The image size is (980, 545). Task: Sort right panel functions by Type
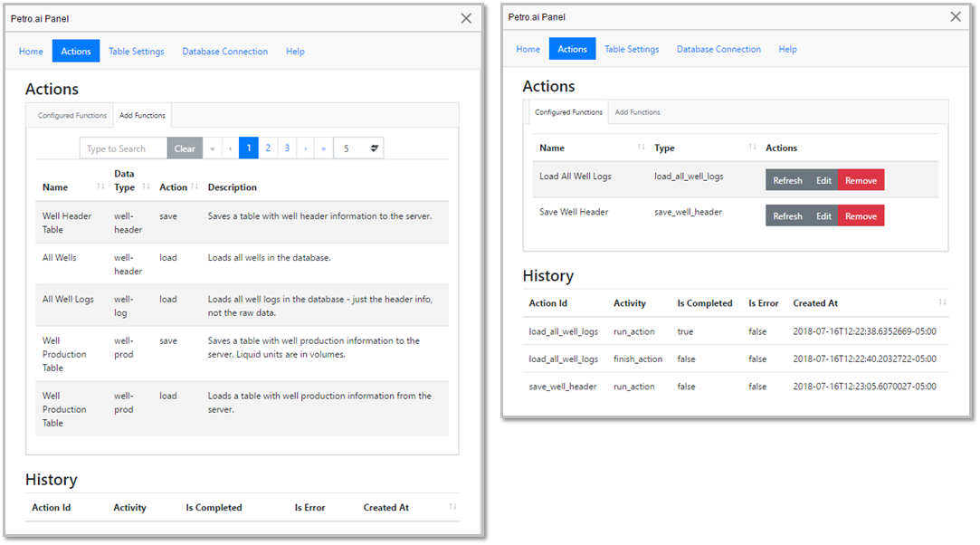tap(753, 147)
